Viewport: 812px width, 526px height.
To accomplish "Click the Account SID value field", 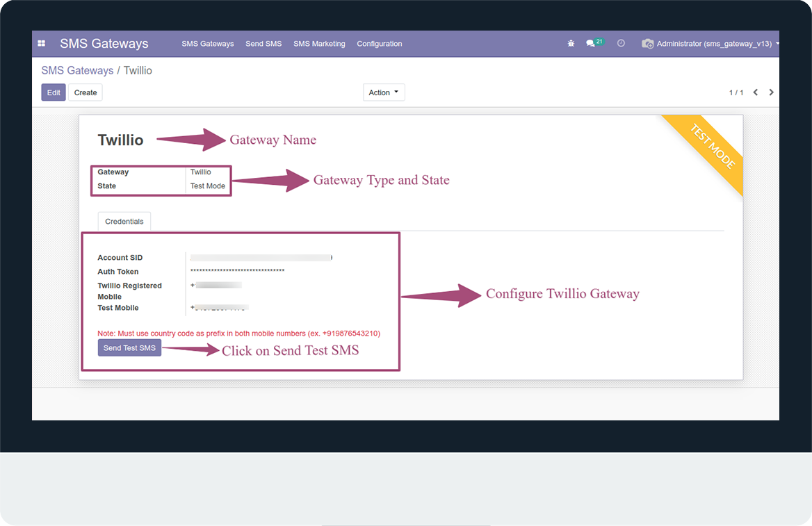I will (x=261, y=257).
